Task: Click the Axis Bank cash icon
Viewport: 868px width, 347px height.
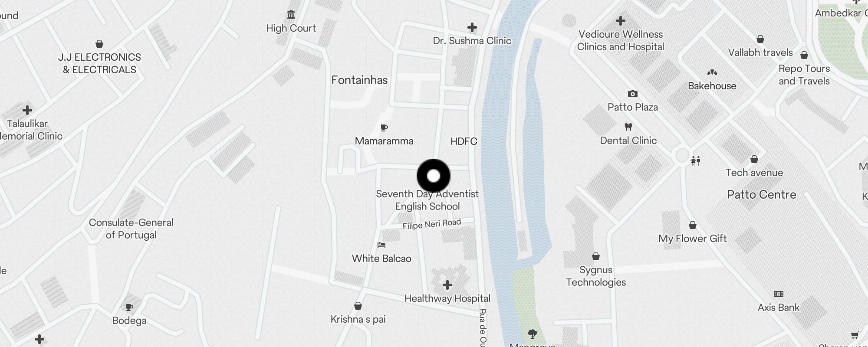Action: pos(779,294)
